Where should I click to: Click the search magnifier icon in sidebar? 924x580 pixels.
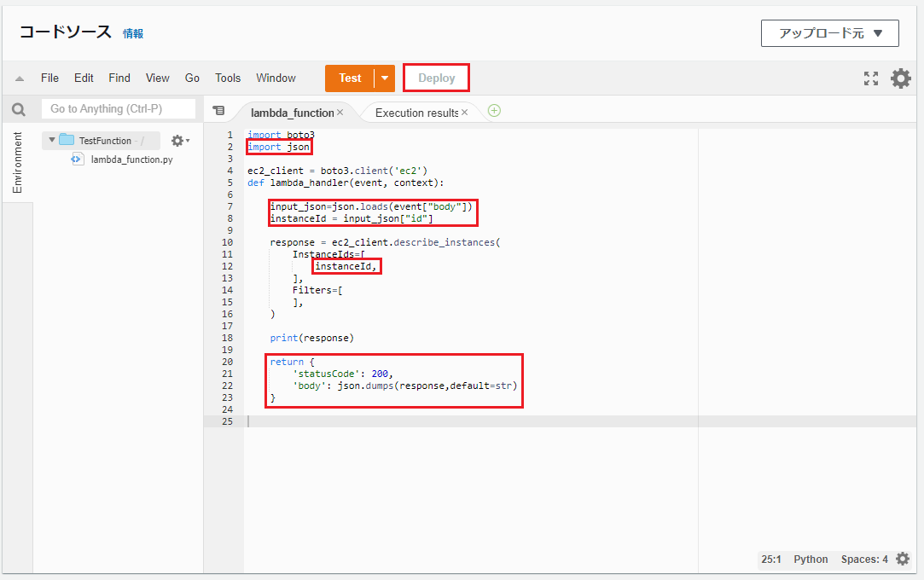click(x=19, y=109)
